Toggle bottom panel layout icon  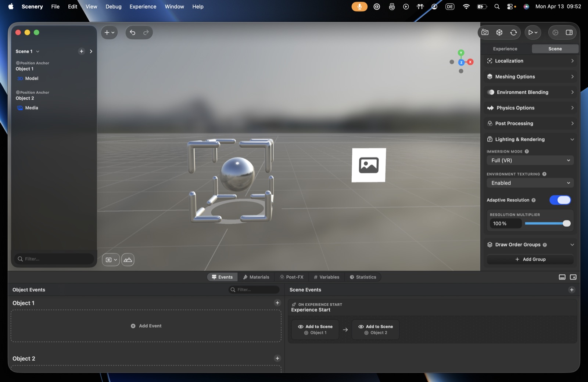[562, 277]
